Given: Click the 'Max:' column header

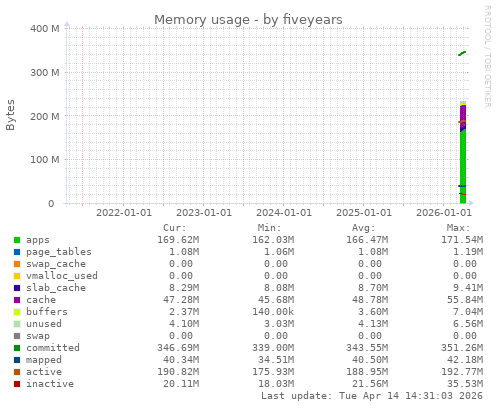Looking at the screenshot, I should pyautogui.click(x=458, y=228).
